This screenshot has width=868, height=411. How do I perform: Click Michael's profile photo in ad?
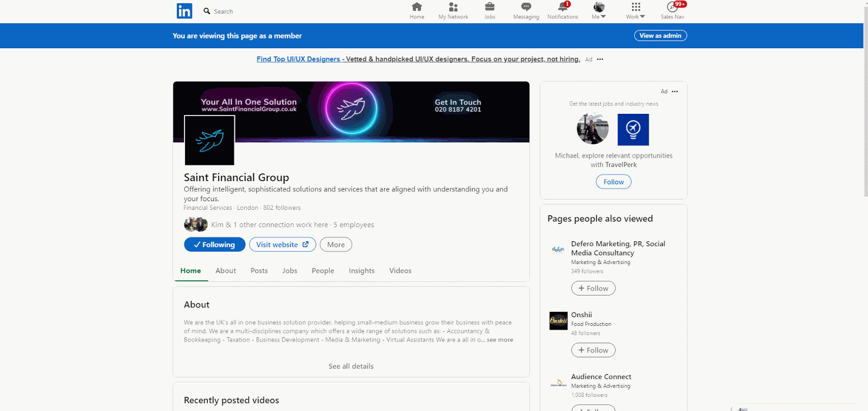tap(592, 129)
